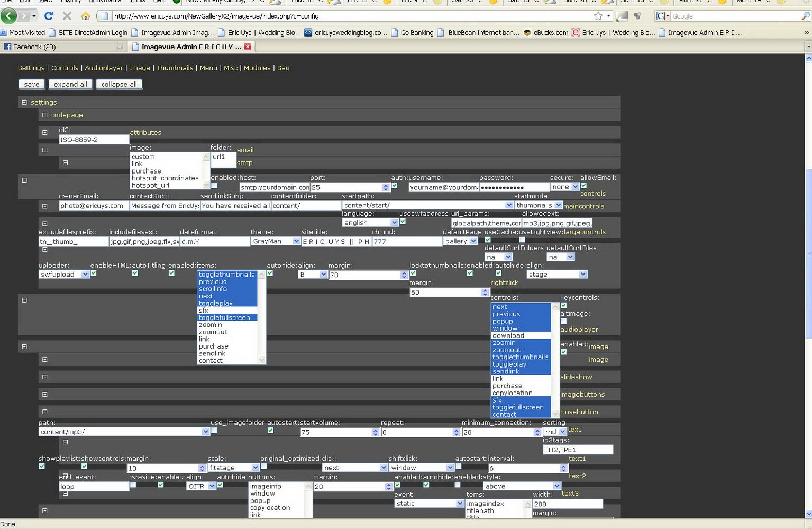Enable the smtp enabled checkbox

point(214,186)
